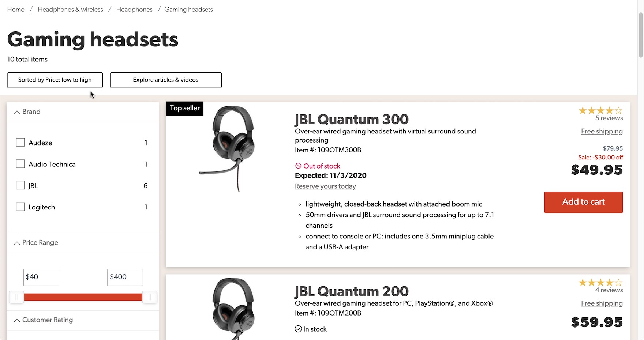The width and height of the screenshot is (644, 340).
Task: Click the JBL Quantum 300 star rating
Action: click(x=600, y=110)
